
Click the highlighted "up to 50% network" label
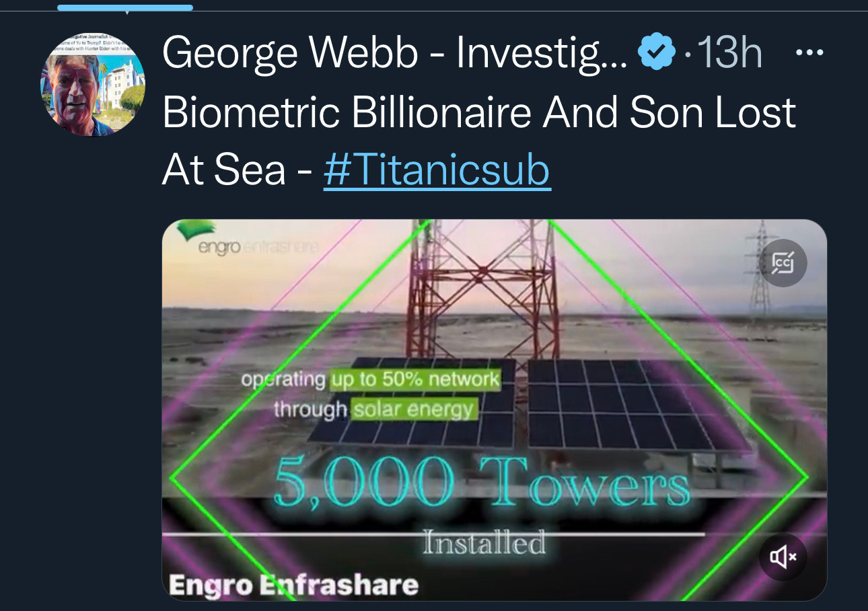[x=414, y=380]
